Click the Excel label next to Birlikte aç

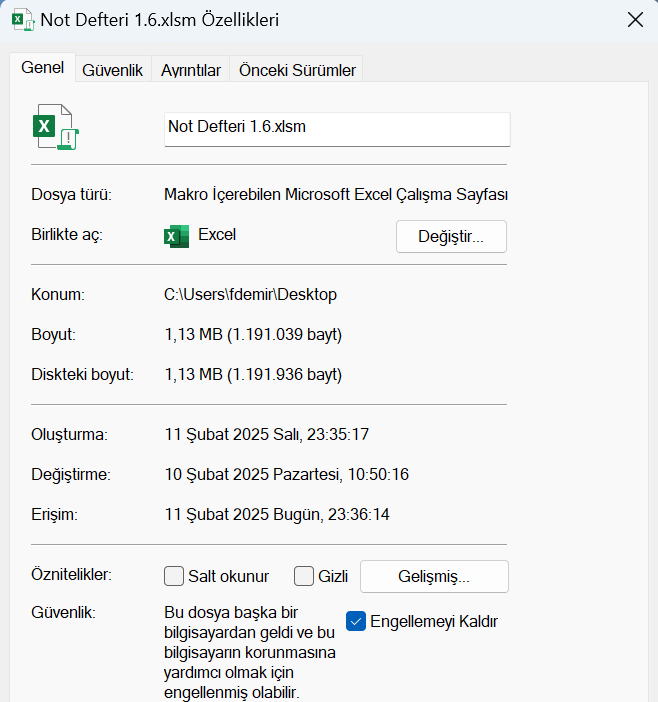point(217,235)
